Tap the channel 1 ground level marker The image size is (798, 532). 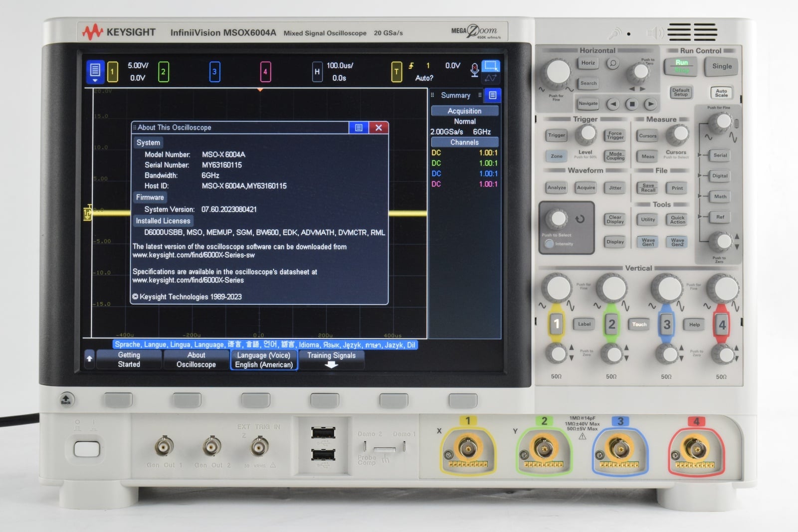pyautogui.click(x=88, y=213)
